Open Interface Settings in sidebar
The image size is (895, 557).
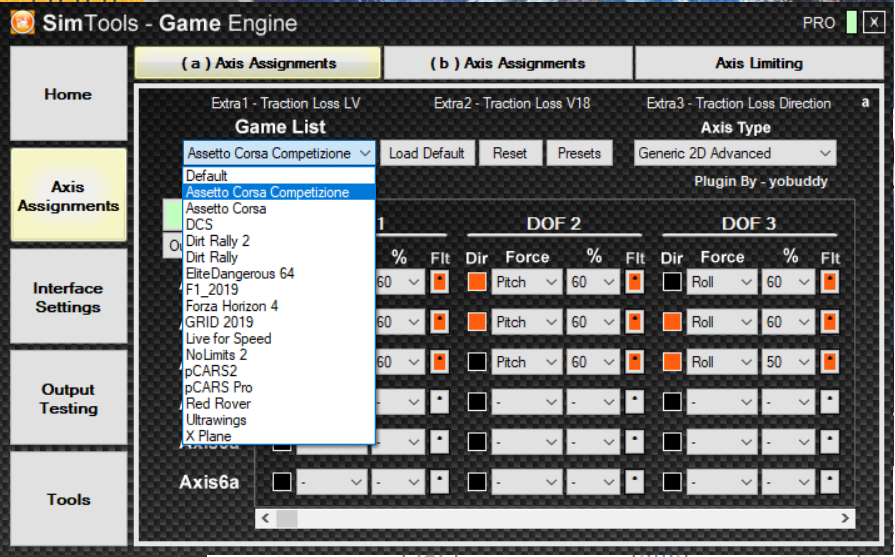click(x=68, y=297)
